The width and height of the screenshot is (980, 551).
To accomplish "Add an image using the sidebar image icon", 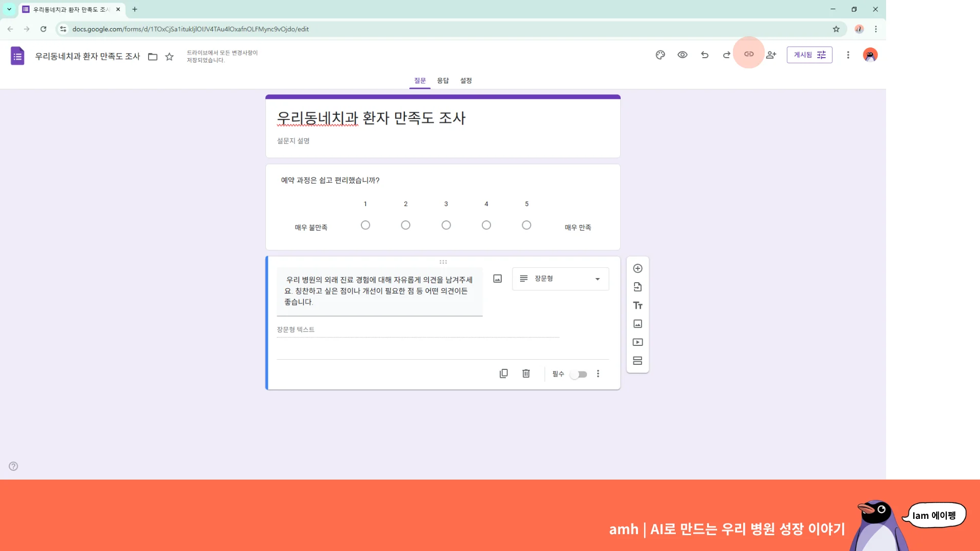I will tap(638, 323).
